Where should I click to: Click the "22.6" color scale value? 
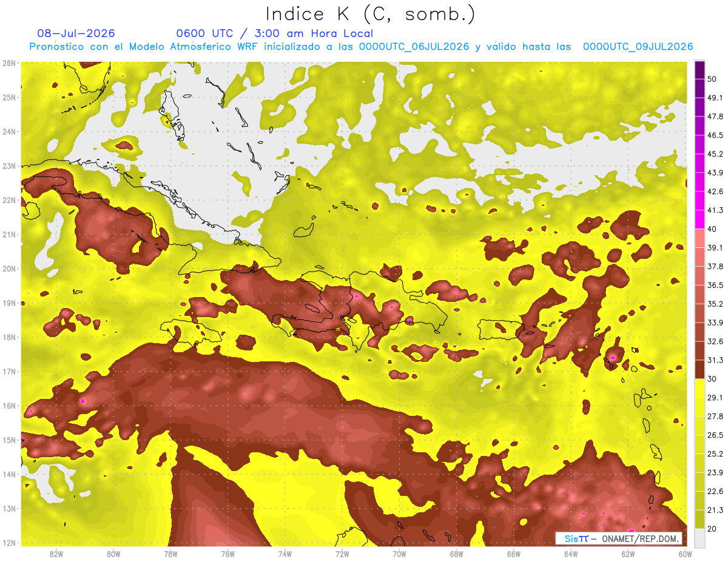[x=715, y=492]
